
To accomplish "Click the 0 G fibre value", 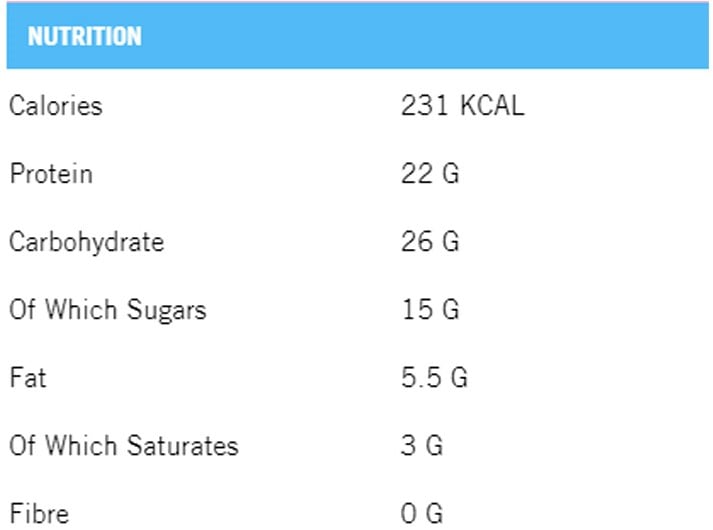I will coord(422,514).
